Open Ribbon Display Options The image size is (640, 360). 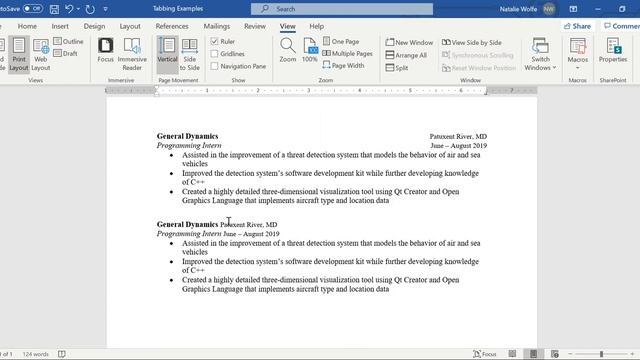coord(573,9)
